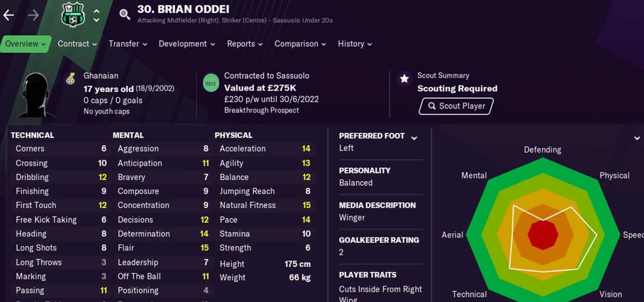Open the Transfer menu
Viewport: 644px width, 302px height.
click(x=128, y=44)
